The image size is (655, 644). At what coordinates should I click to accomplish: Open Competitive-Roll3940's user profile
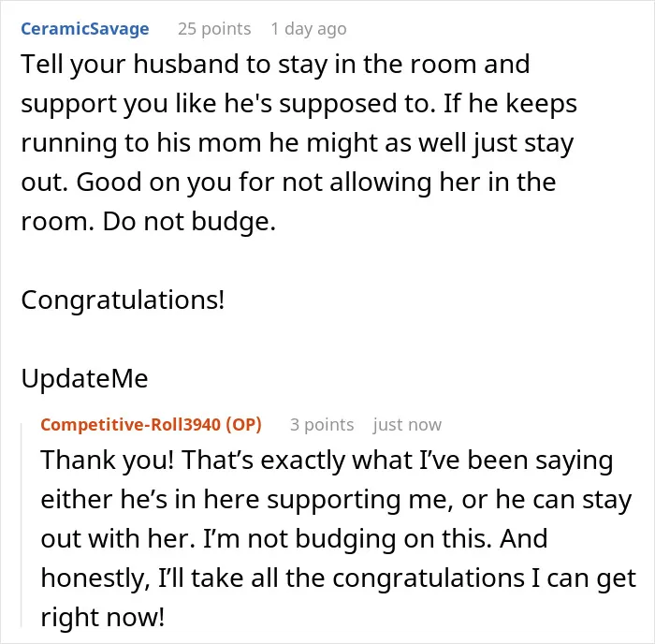click(130, 425)
